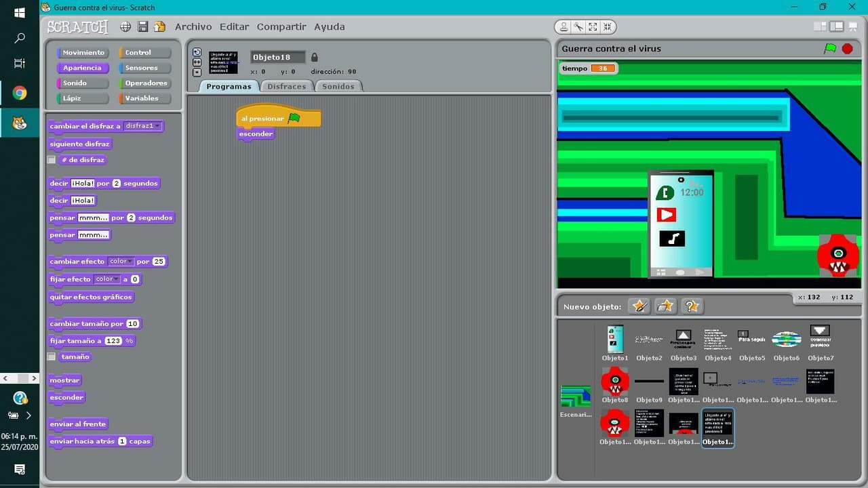868x488 pixels.
Task: Switch to the Disfraces tab
Action: click(286, 87)
